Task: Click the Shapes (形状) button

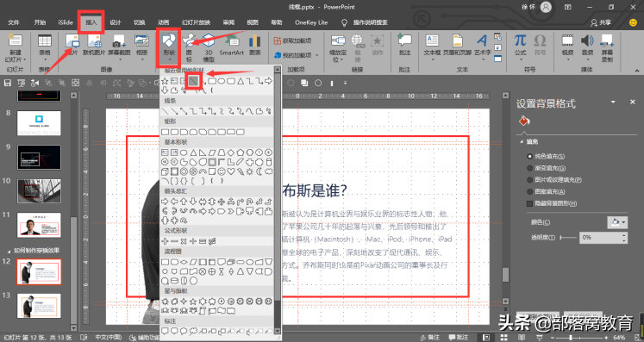Action: pyautogui.click(x=169, y=47)
